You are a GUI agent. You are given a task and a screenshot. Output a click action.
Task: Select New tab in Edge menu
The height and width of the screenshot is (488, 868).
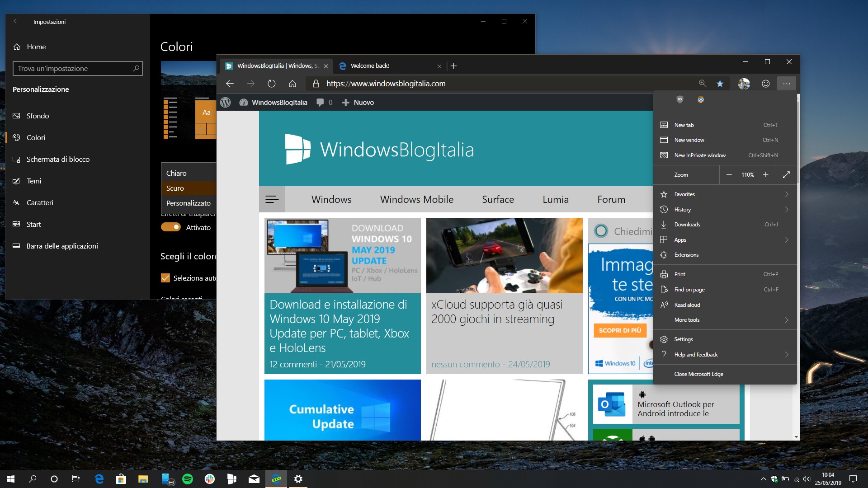click(725, 125)
